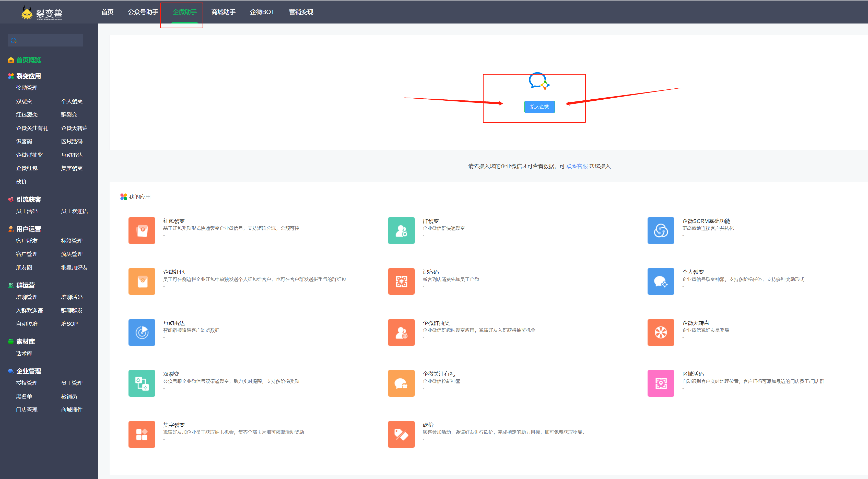Open the 识客码 QR icon

[x=401, y=282]
